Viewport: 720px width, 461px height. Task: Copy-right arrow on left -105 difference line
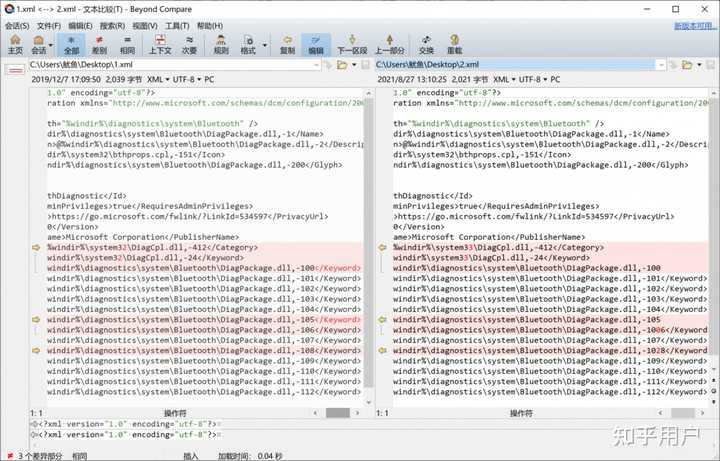pyautogui.click(x=36, y=320)
